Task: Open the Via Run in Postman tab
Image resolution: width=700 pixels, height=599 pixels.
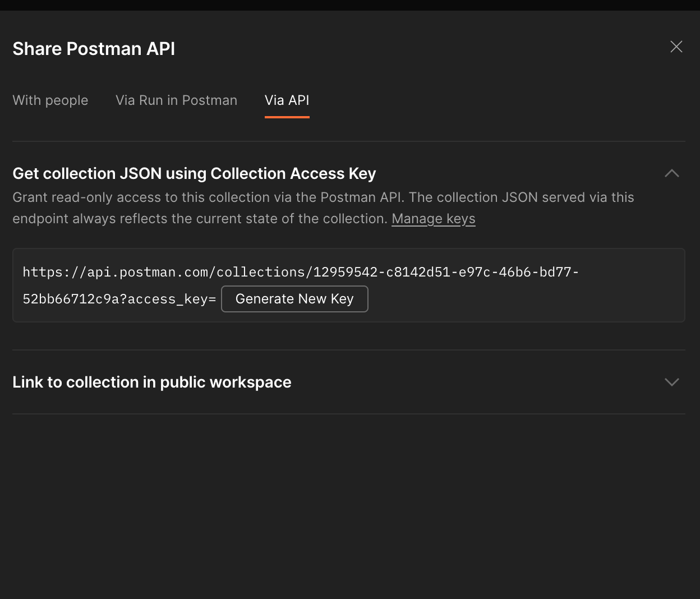Action: (x=176, y=100)
